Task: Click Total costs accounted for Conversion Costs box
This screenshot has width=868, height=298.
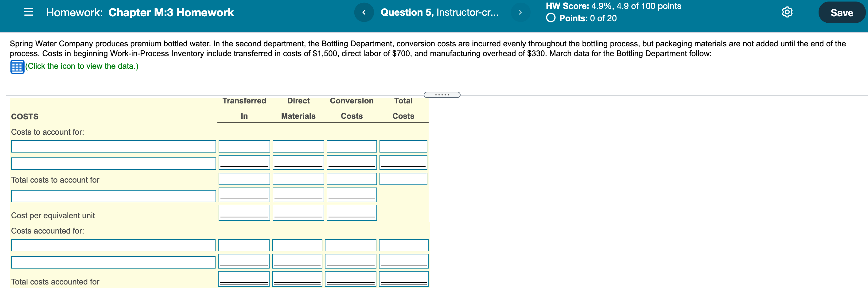Action: point(350,279)
